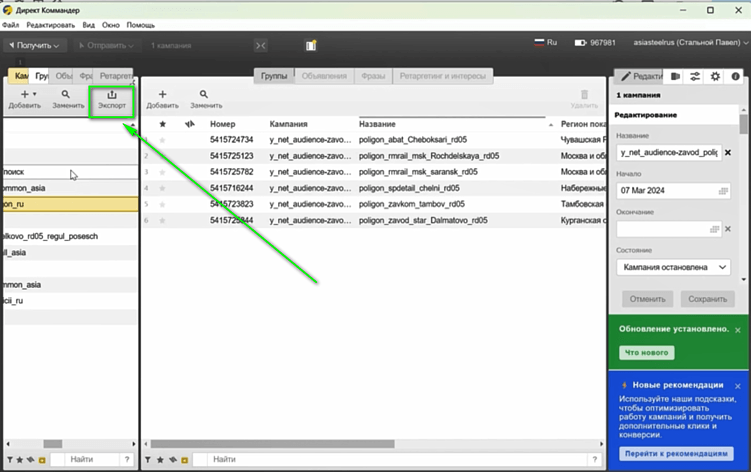Viewport: 751px width, 472px height.
Task: Click star filter icon under campaigns list
Action: click(20, 460)
